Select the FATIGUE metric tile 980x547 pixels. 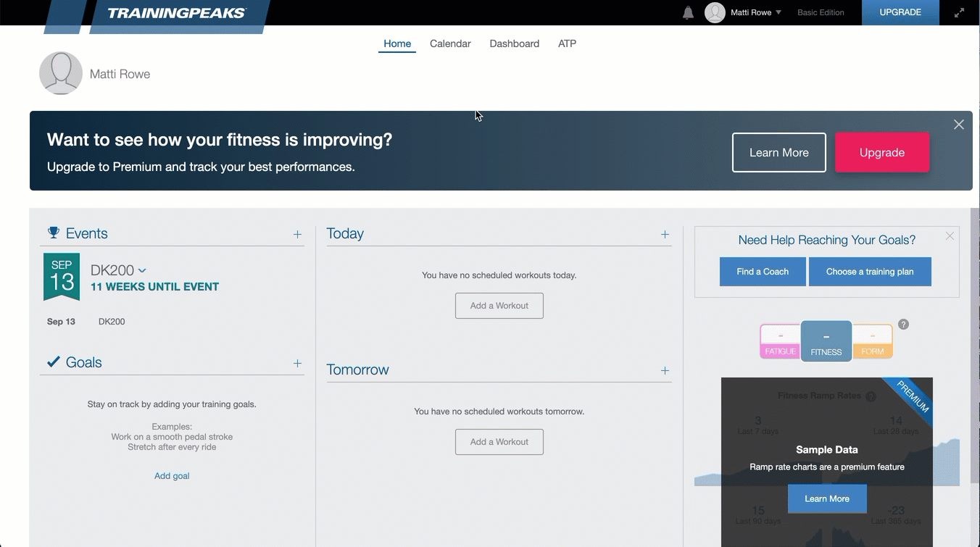[x=781, y=341]
